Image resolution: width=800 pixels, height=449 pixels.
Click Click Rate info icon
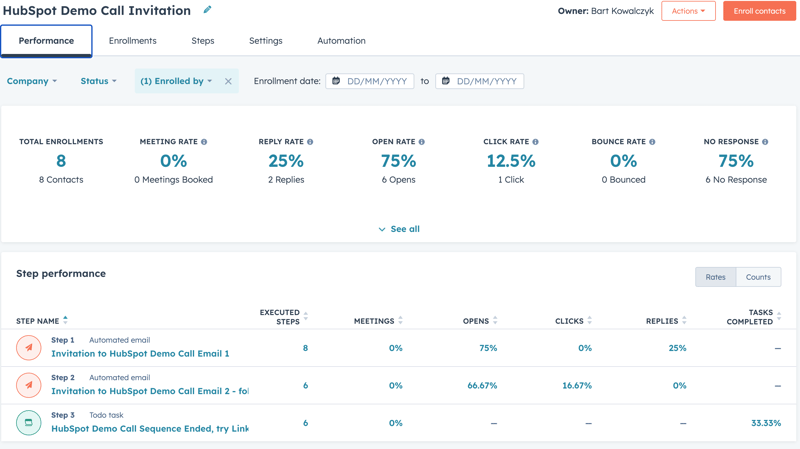535,142
